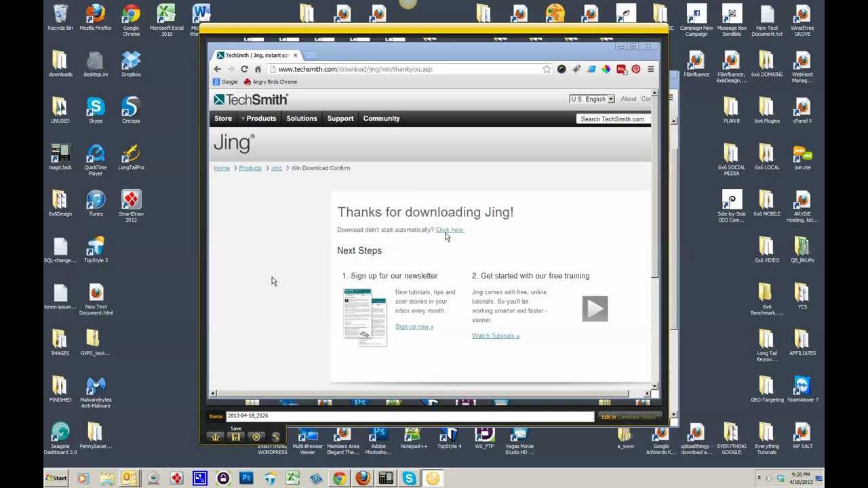Open the Community menu item
This screenshot has width=868, height=488.
pos(381,119)
